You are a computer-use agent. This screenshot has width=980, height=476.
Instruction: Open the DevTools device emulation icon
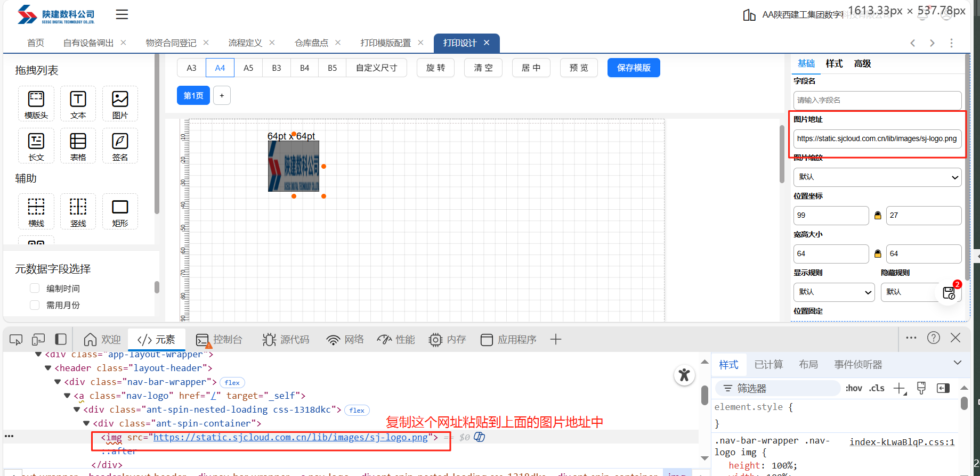pos(38,340)
